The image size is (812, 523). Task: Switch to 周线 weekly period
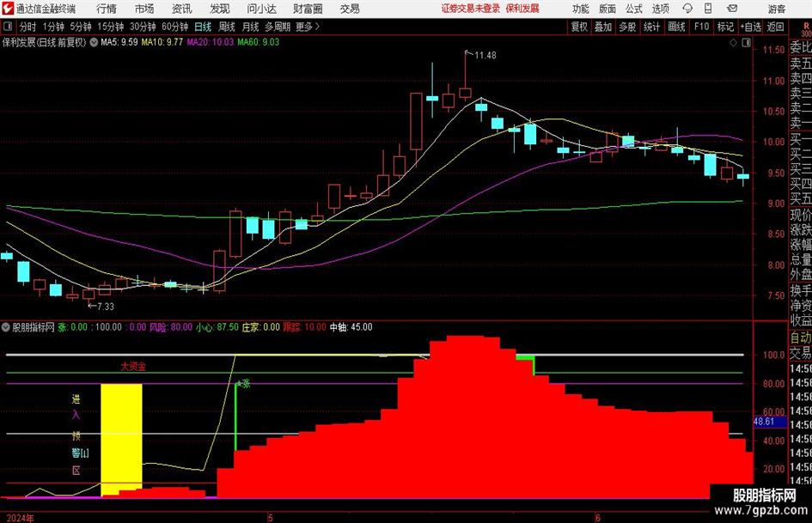pyautogui.click(x=226, y=27)
